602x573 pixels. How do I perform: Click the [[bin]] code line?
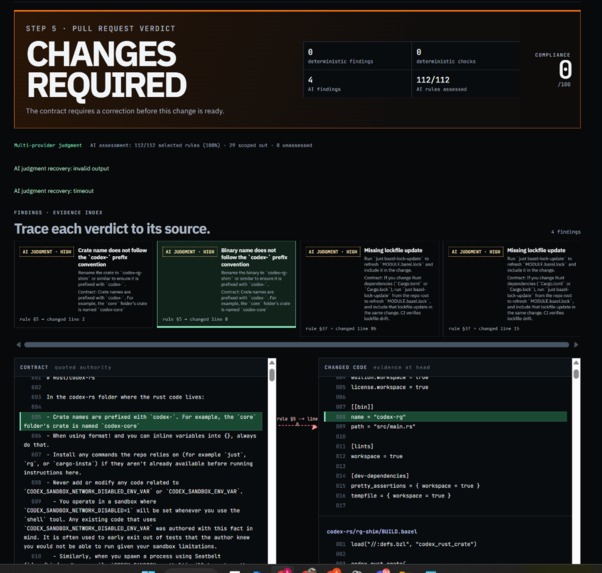362,407
